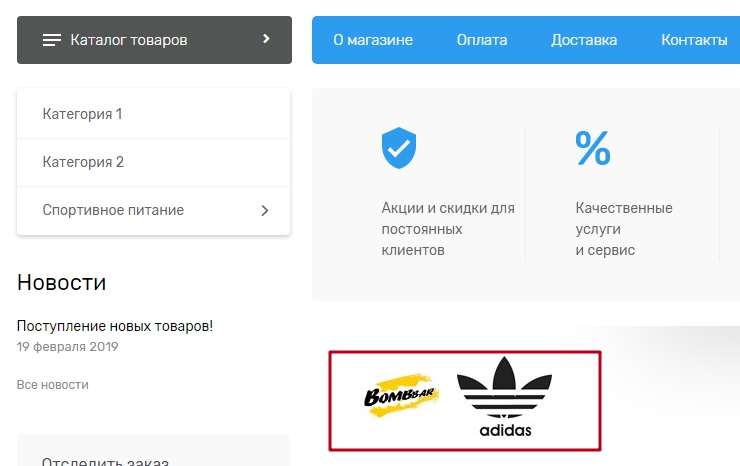Click the Акции и скидки для постоянных клиентов text
The height and width of the screenshot is (466, 740).
click(x=448, y=229)
